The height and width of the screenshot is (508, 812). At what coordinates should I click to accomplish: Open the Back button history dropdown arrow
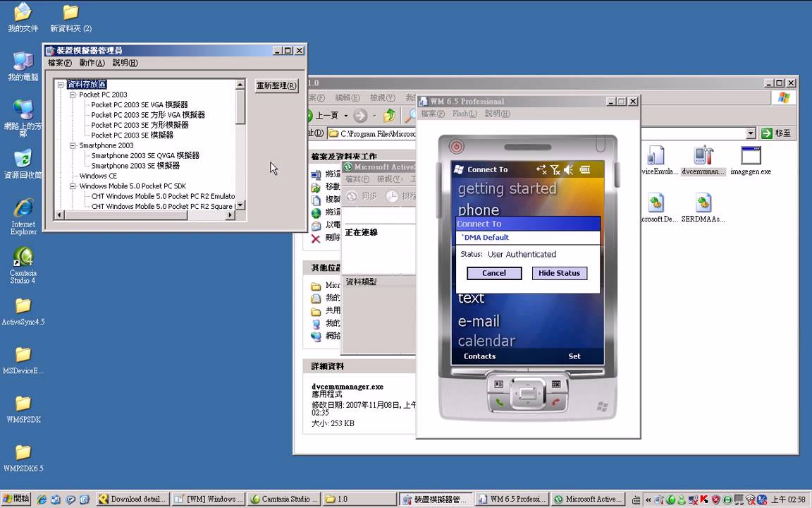[x=345, y=116]
